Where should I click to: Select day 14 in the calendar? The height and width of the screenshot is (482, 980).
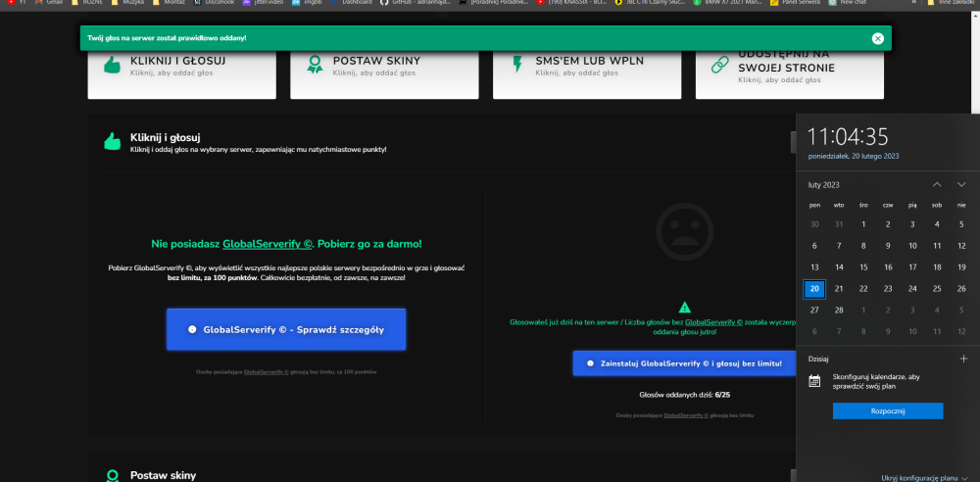[839, 266]
